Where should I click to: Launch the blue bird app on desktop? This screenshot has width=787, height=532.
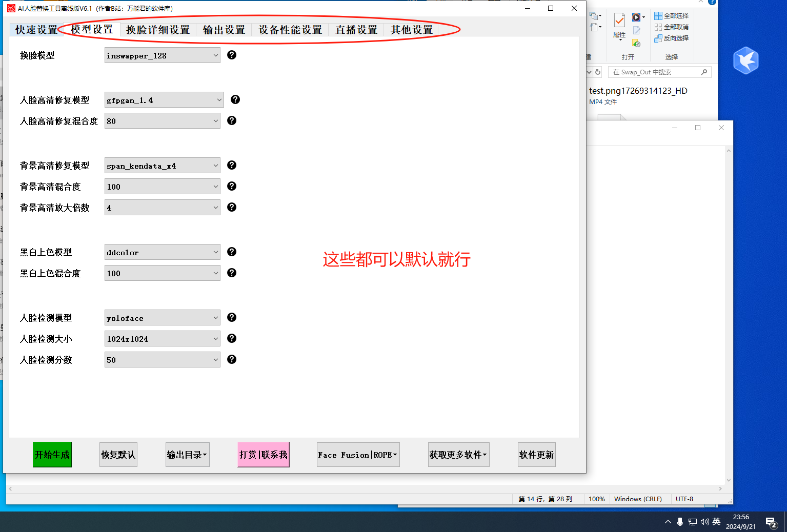pos(746,60)
